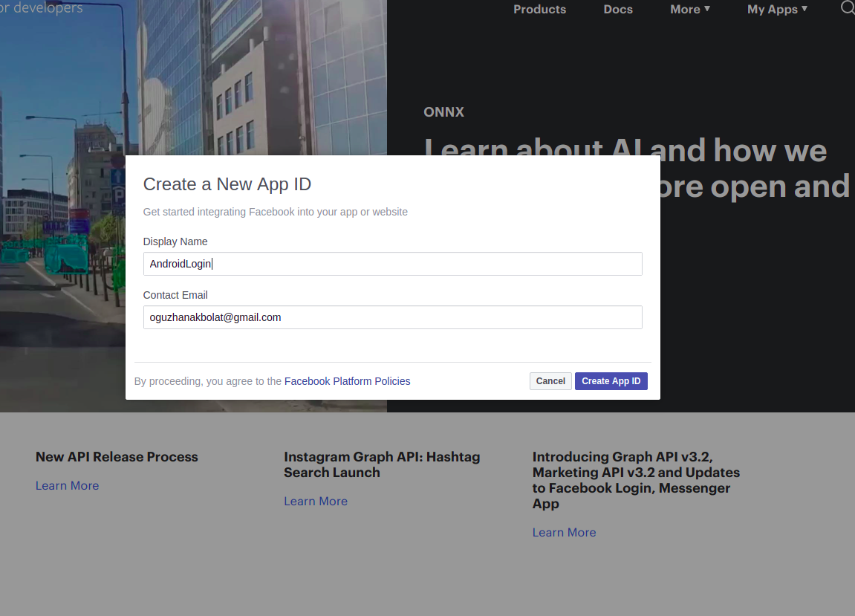This screenshot has width=855, height=616.
Task: Select the Instagram Graph API Hashtag Search heading
Action: tap(381, 464)
